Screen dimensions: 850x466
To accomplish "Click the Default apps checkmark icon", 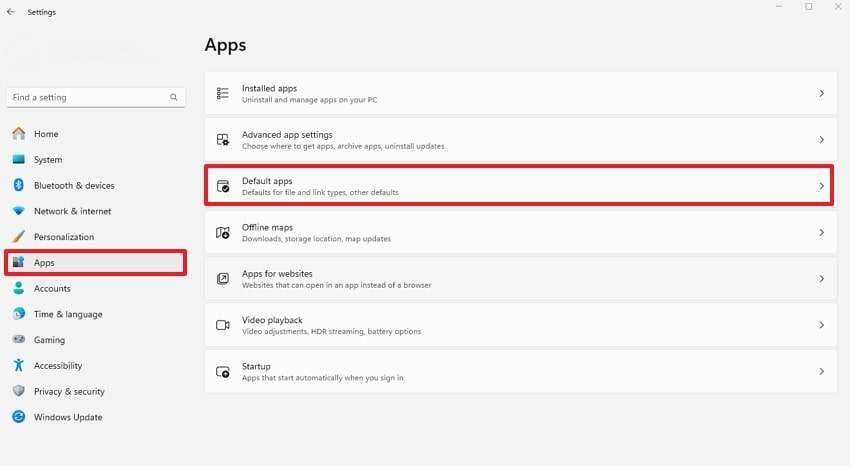I will pyautogui.click(x=223, y=186).
